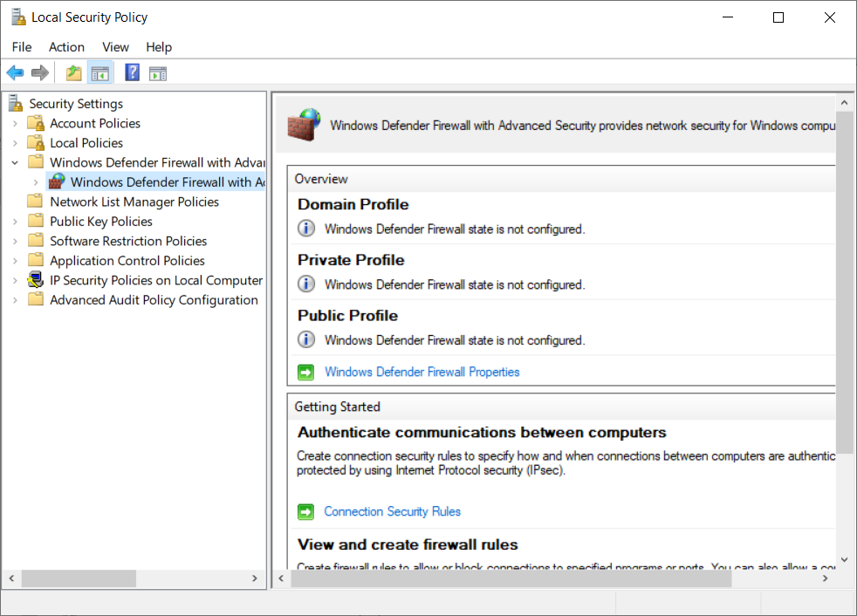Click the Local Policies folder icon
Image resolution: width=857 pixels, height=616 pixels.
point(36,143)
